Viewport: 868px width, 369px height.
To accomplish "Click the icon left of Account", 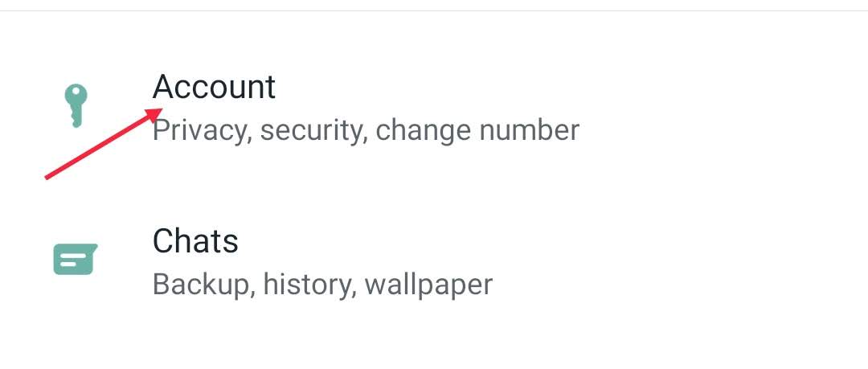I will pos(76,105).
